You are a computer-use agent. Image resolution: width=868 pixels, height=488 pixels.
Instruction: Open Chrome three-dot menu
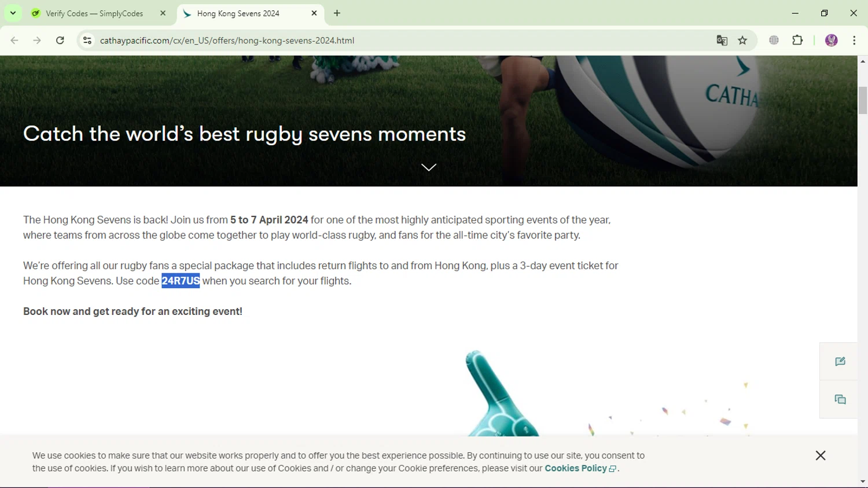click(854, 41)
